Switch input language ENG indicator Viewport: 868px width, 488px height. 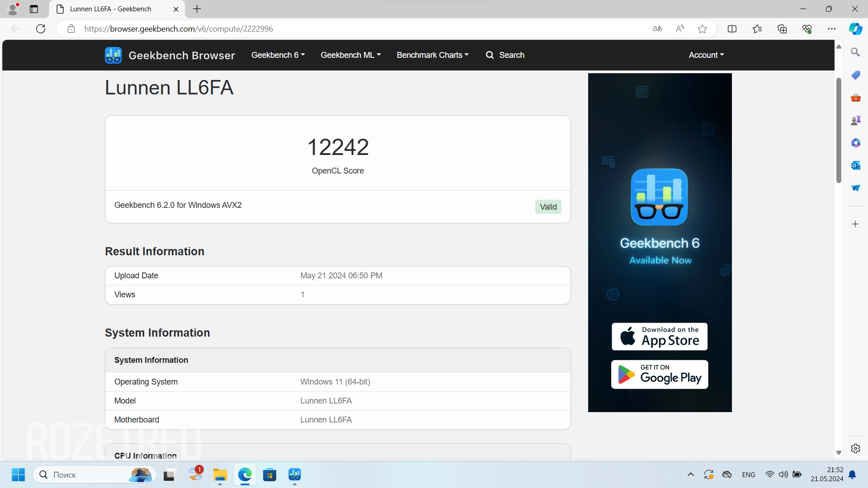749,475
